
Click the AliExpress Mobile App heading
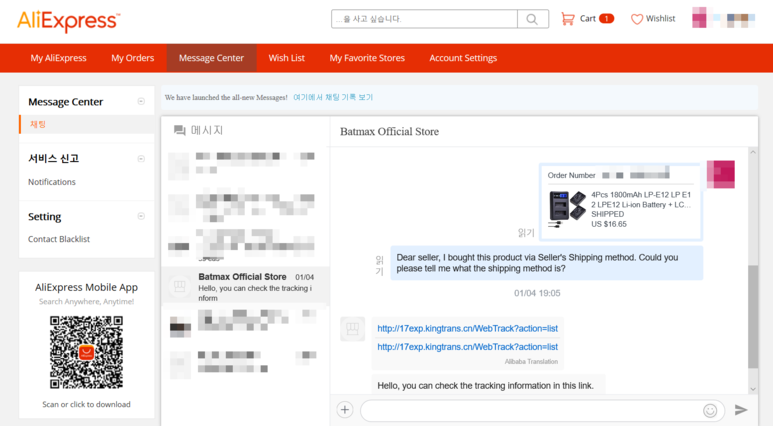click(86, 287)
